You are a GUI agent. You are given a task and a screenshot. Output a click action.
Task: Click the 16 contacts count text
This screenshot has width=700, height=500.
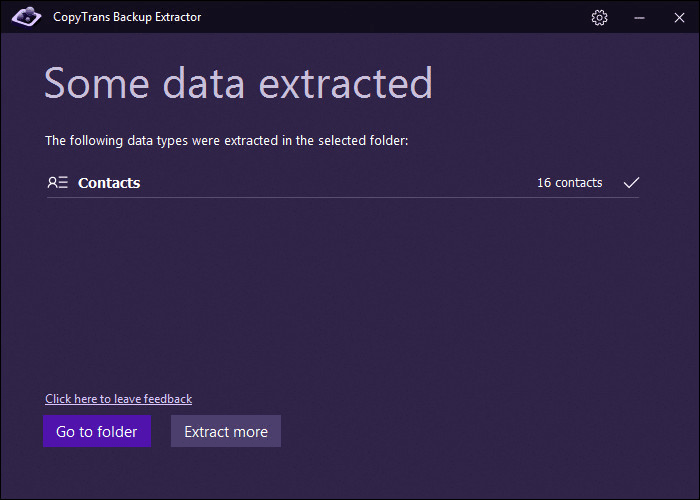570,183
